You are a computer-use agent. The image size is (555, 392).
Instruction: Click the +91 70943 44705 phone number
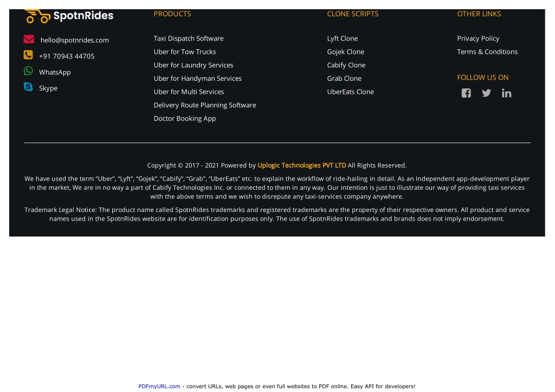coord(67,56)
